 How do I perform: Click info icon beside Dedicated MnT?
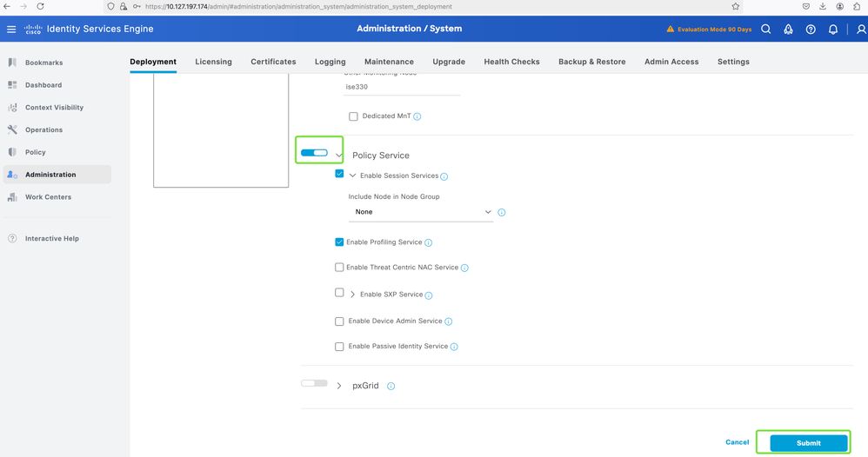pyautogui.click(x=417, y=116)
